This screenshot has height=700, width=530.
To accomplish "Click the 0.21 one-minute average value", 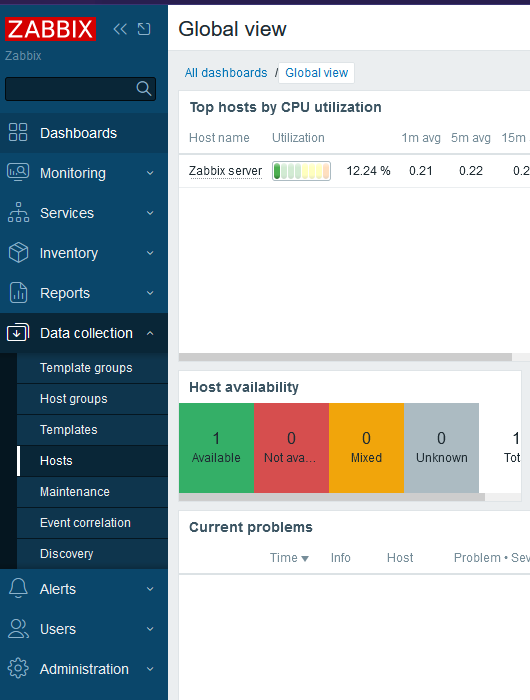I will pos(421,171).
